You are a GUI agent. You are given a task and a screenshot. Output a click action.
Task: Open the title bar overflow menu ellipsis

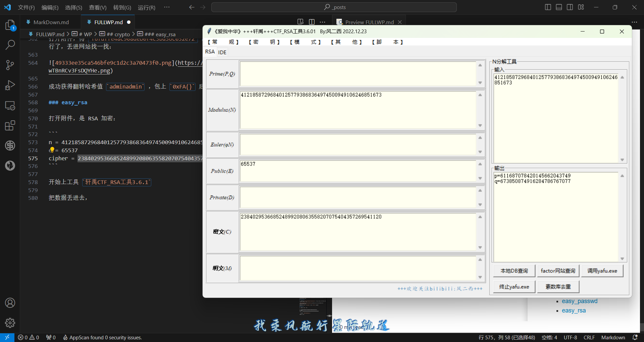coord(167,7)
